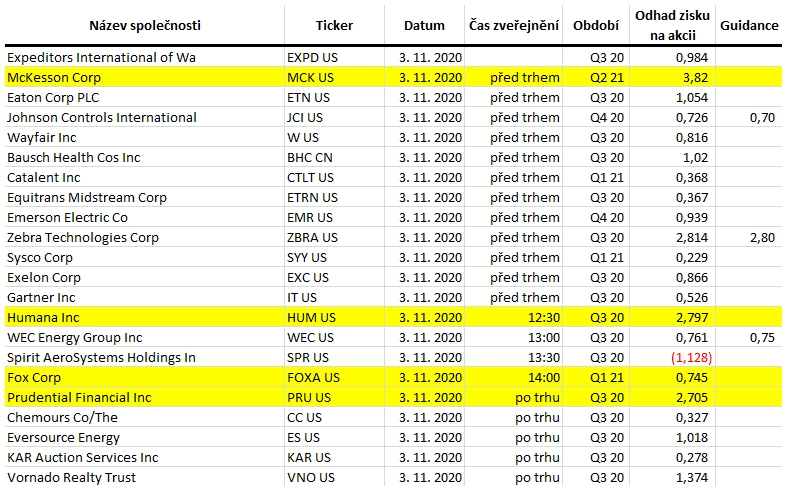Screen dimensions: 787x490
Task: Select the Období column header
Action: (596, 26)
